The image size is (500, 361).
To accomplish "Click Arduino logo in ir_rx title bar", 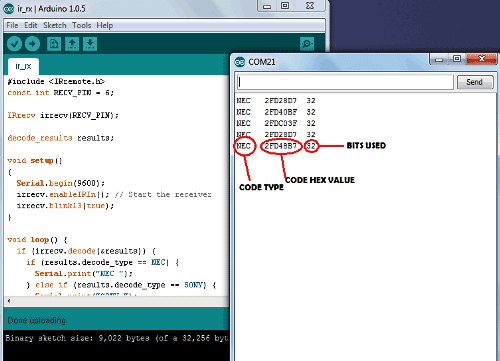I will point(8,9).
